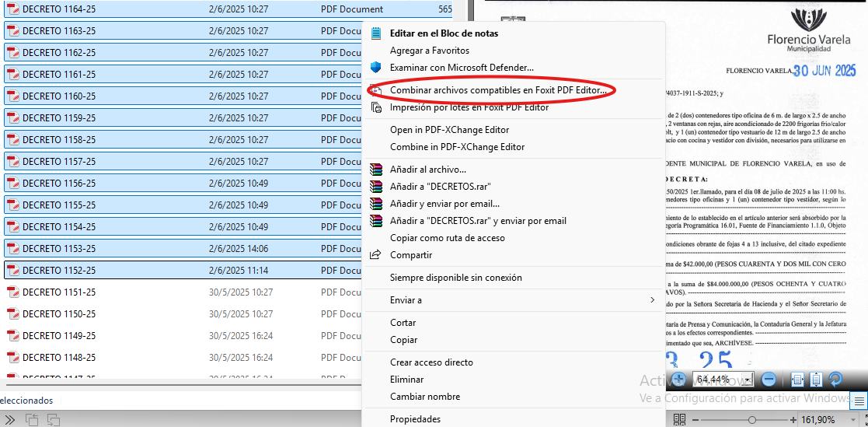Choose Eliminar from the context menu
The height and width of the screenshot is (427, 868).
coord(407,380)
